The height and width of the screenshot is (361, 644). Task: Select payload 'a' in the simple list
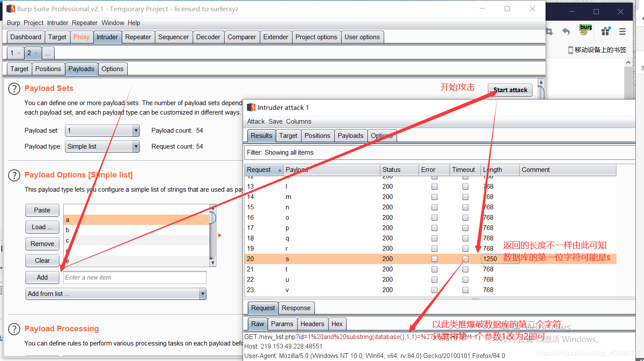click(x=136, y=220)
